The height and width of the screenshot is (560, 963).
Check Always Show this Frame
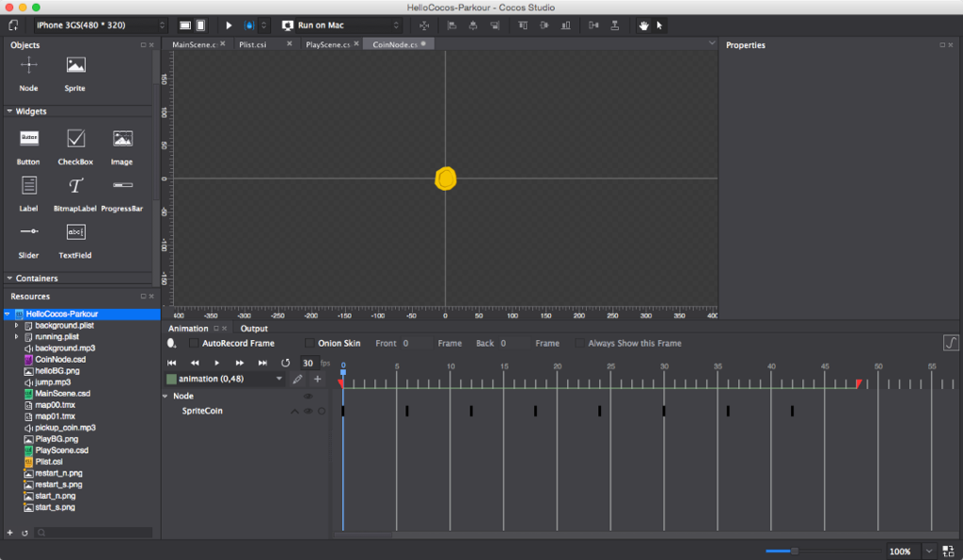pos(579,343)
